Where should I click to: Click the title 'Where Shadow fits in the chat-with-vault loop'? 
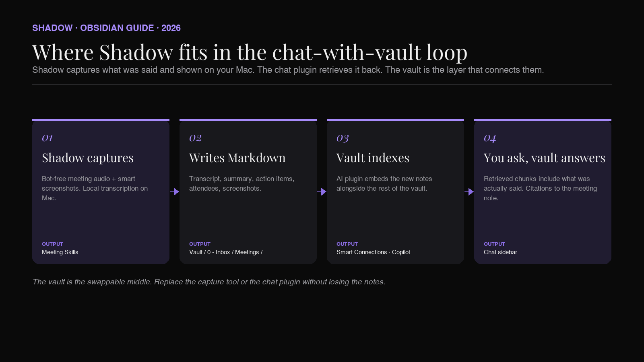click(x=250, y=52)
